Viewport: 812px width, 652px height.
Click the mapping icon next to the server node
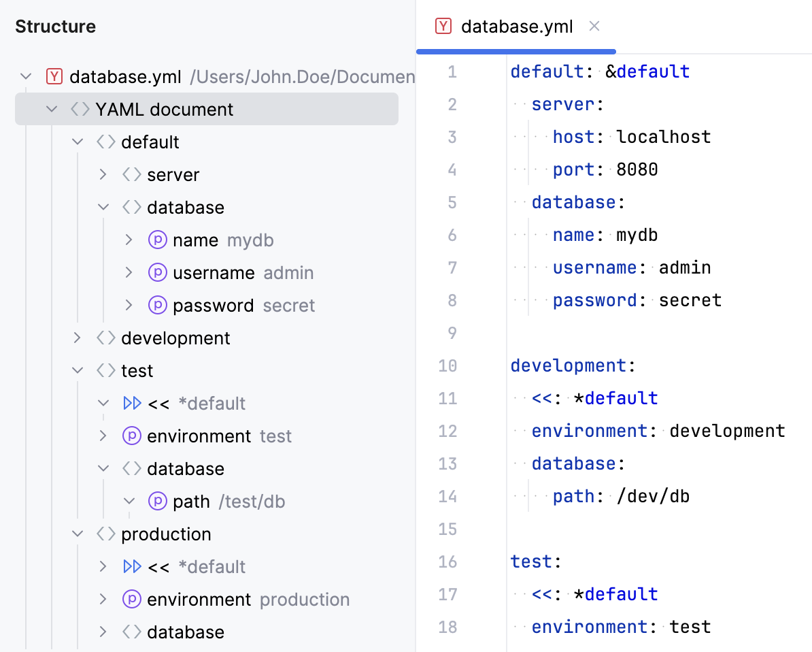(x=131, y=174)
